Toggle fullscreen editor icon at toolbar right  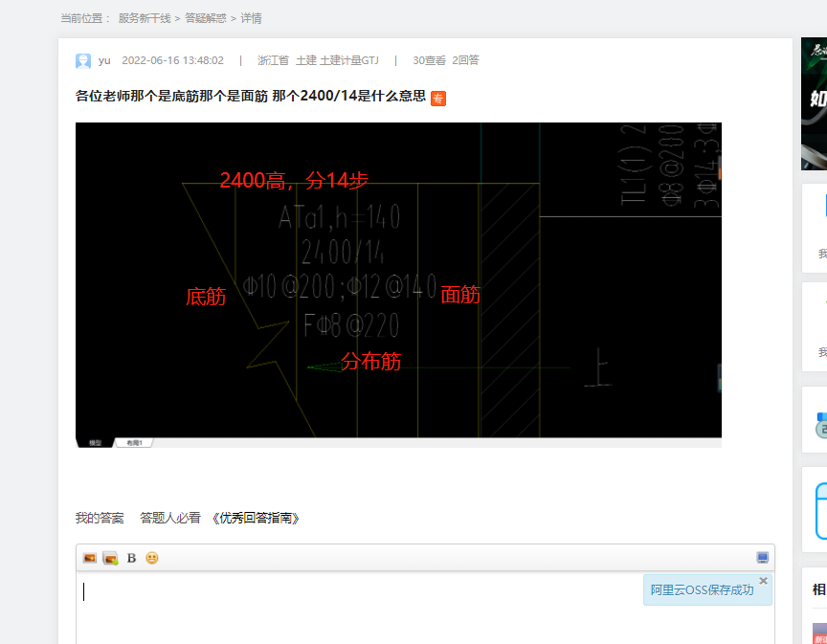pyautogui.click(x=762, y=558)
